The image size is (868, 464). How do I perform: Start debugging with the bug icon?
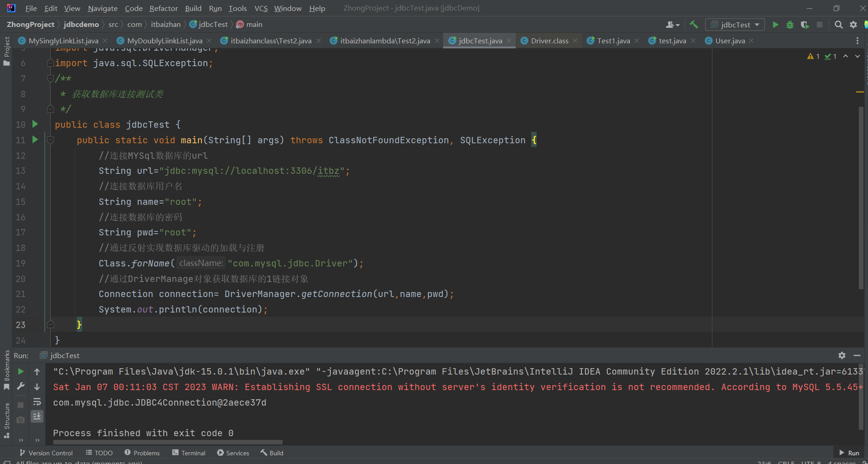pos(790,25)
